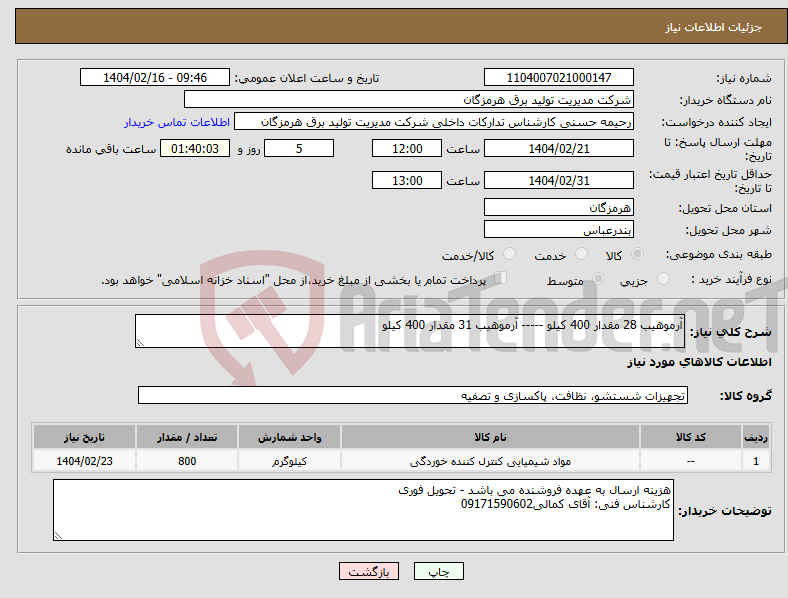This screenshot has height=598, width=788.
Task: Click the توضیحات خریدار buyer notes textarea
Action: point(363,510)
